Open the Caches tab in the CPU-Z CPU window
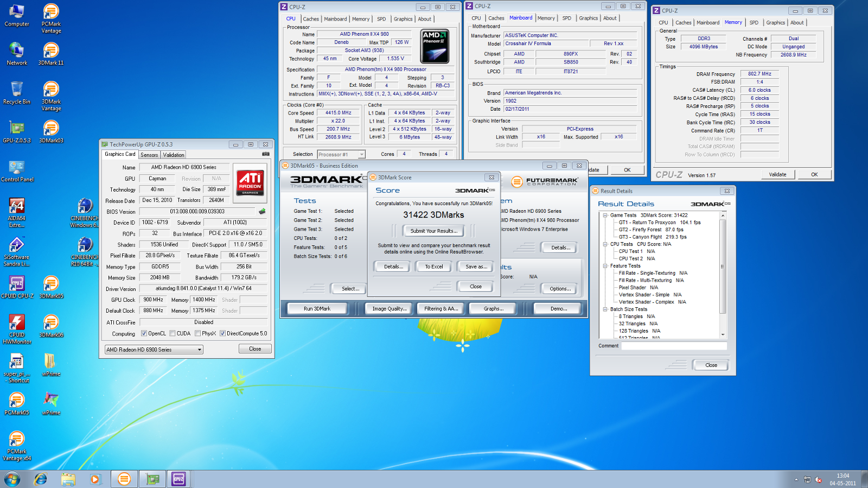 coord(311,19)
